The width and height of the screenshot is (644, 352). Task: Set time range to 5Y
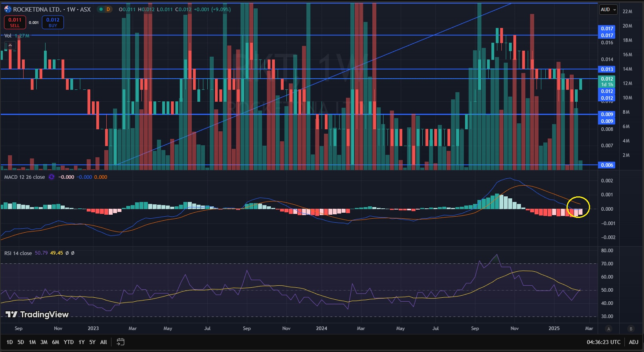pyautogui.click(x=92, y=342)
